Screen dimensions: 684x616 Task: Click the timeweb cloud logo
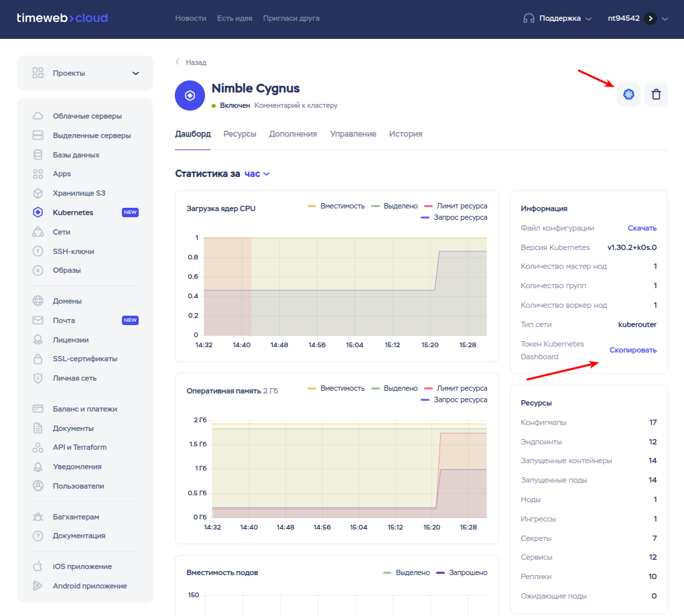pos(62,18)
